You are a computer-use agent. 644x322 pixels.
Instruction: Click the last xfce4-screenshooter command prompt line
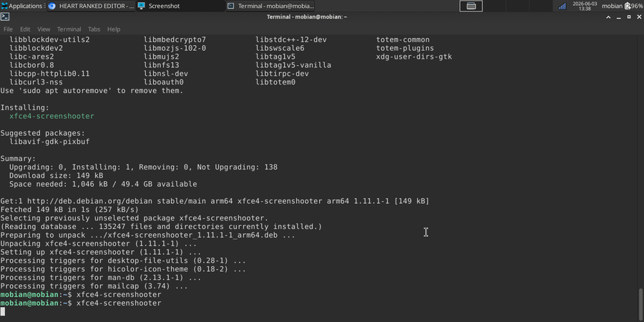point(81,303)
